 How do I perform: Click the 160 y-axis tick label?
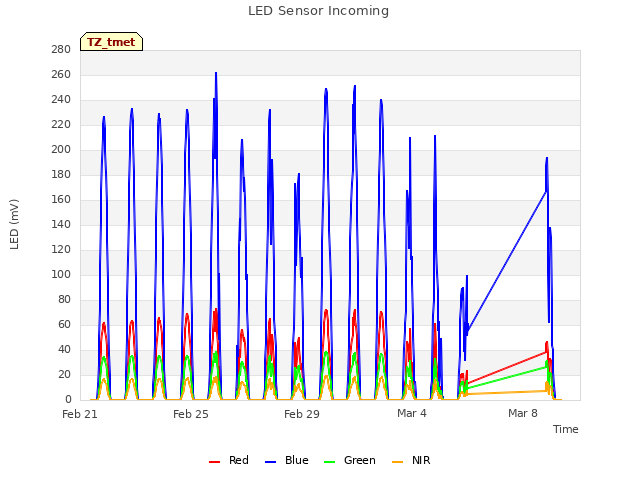pyautogui.click(x=61, y=199)
